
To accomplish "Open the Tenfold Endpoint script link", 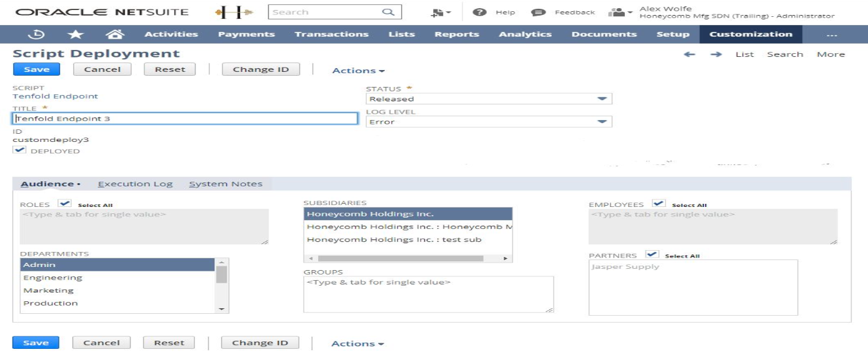I will (56, 96).
